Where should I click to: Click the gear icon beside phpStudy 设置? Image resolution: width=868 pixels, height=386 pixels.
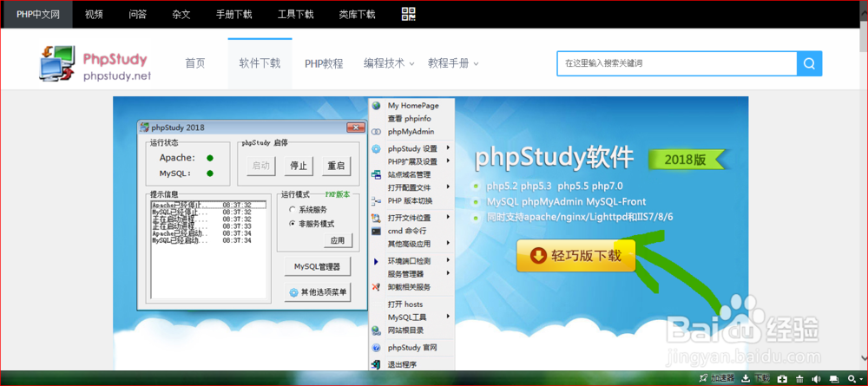pos(377,148)
